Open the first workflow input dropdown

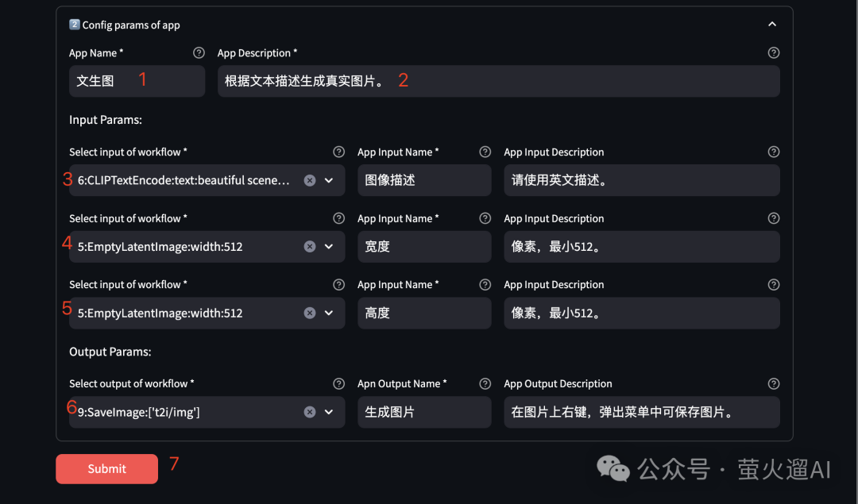click(x=327, y=180)
